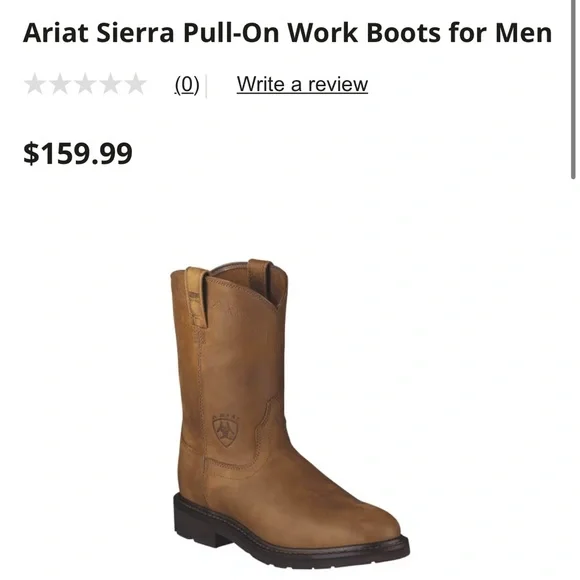This screenshot has width=580, height=580.
Task: Click the divider beside review count
Action: coord(206,86)
